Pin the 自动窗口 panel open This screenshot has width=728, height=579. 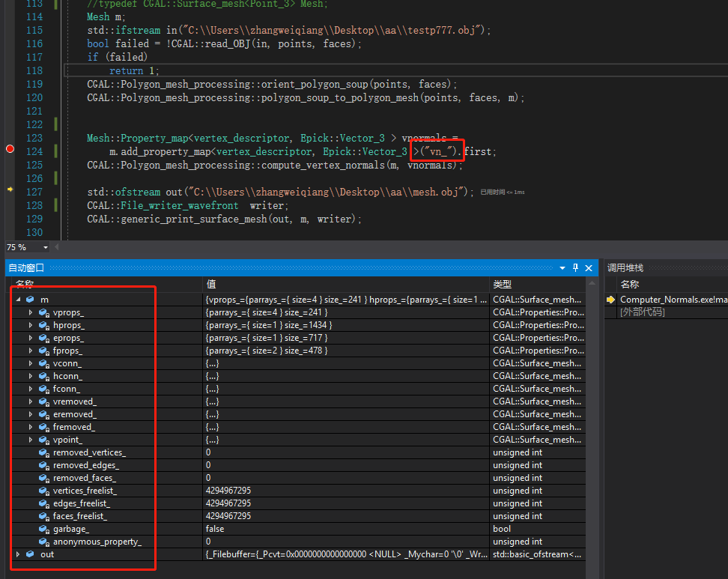tap(576, 267)
